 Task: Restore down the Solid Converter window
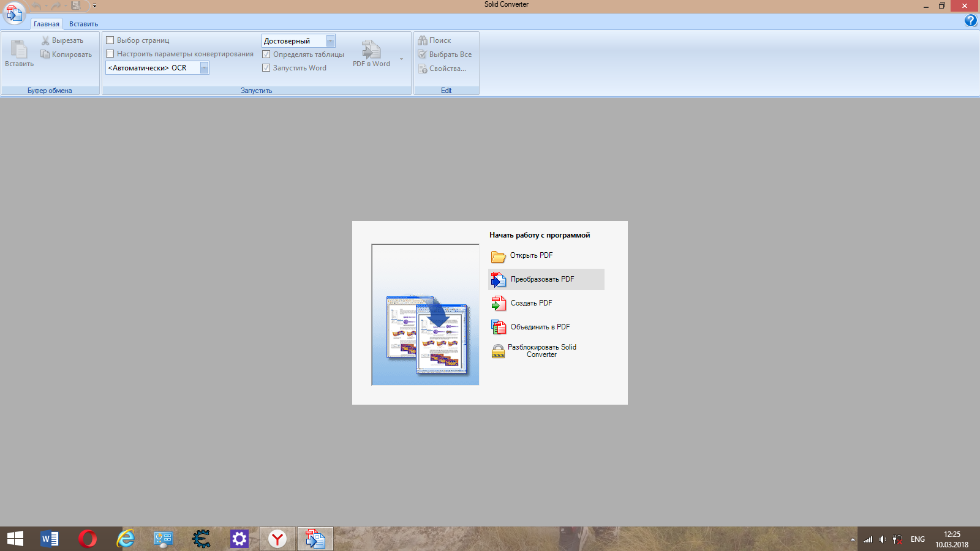pos(942,6)
